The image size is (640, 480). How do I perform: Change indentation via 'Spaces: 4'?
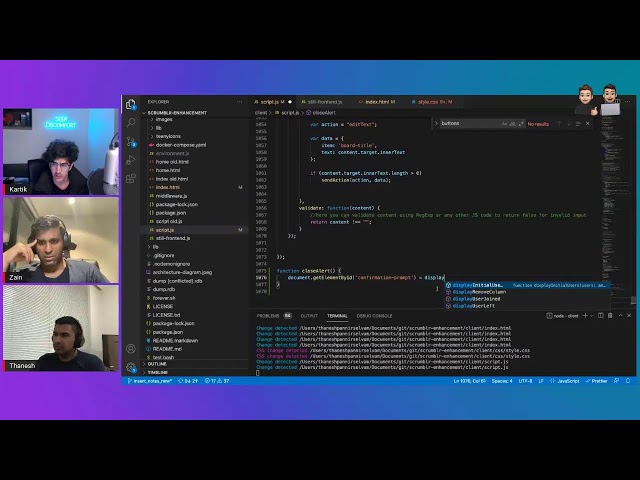[502, 381]
